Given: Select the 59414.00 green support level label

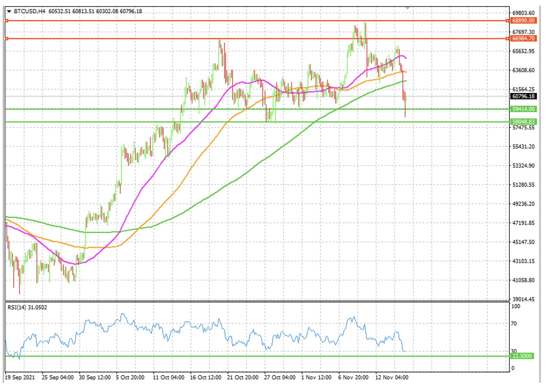Looking at the screenshot, I should point(523,109).
